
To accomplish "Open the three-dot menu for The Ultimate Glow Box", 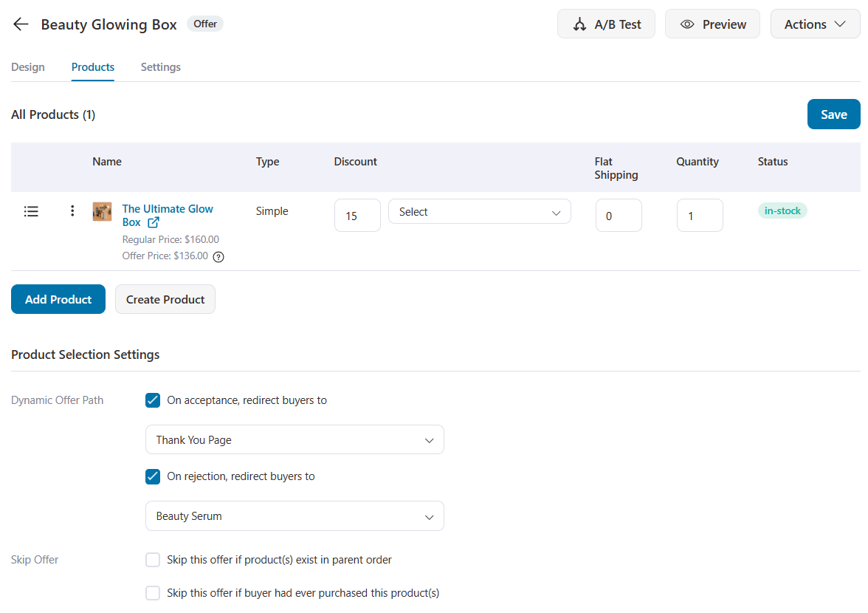I will coord(72,210).
